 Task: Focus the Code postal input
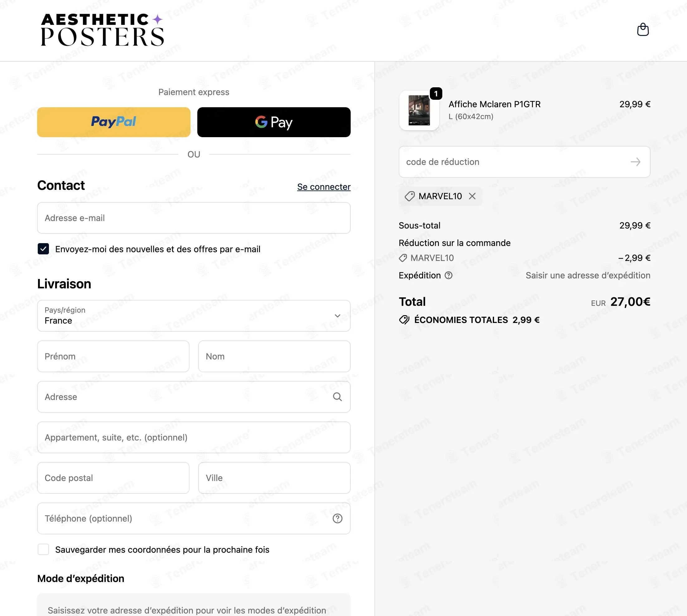tap(113, 478)
